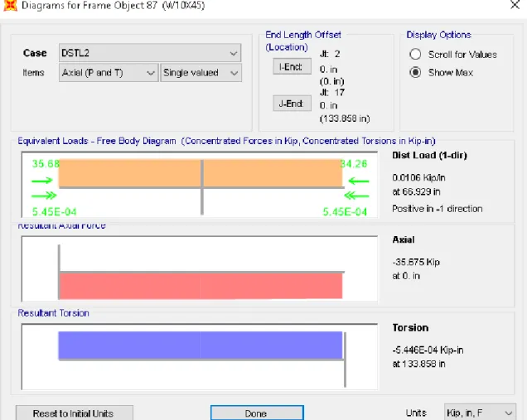
Task: Click Reset to Initial Units button
Action: click(x=74, y=413)
